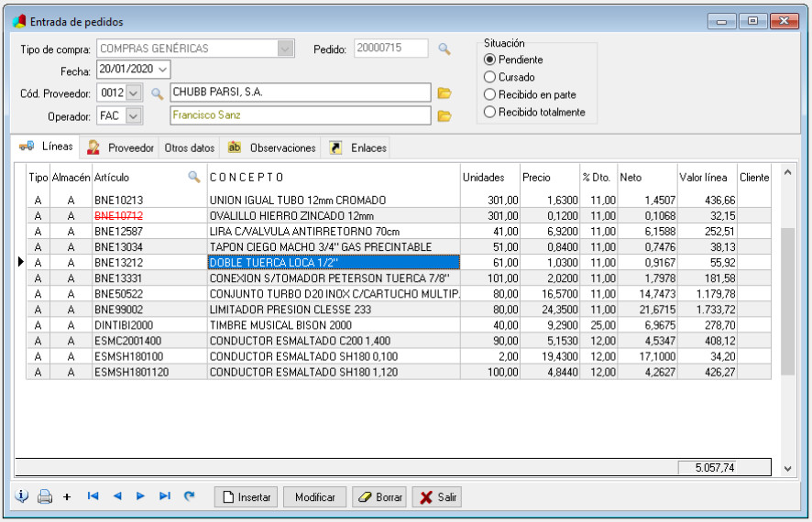Select the Cursado radio button
Image resolution: width=812 pixels, height=522 pixels.
[489, 77]
